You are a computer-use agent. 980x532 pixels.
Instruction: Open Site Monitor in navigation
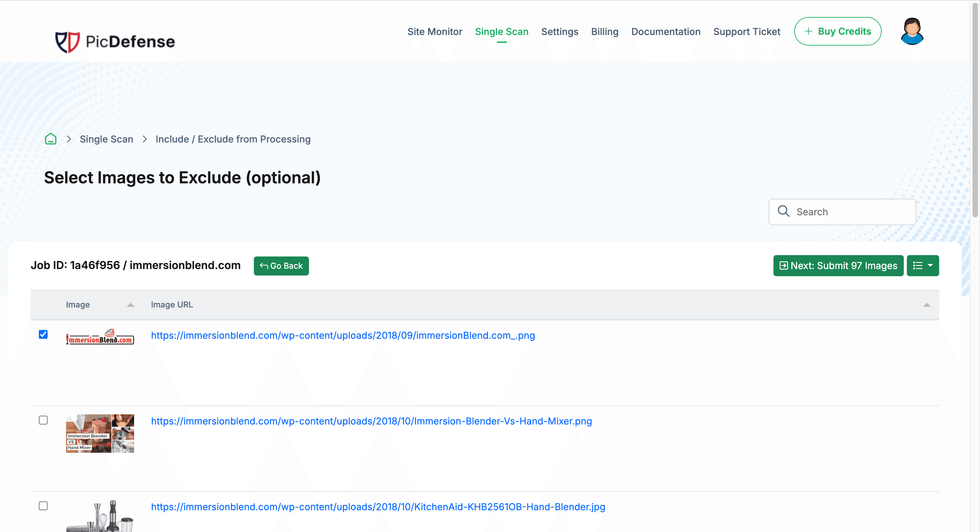point(435,32)
